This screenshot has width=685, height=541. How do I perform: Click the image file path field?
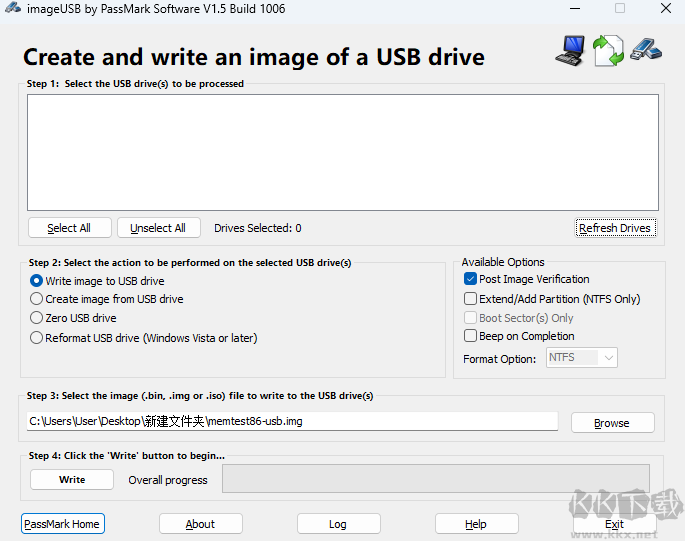(292, 421)
